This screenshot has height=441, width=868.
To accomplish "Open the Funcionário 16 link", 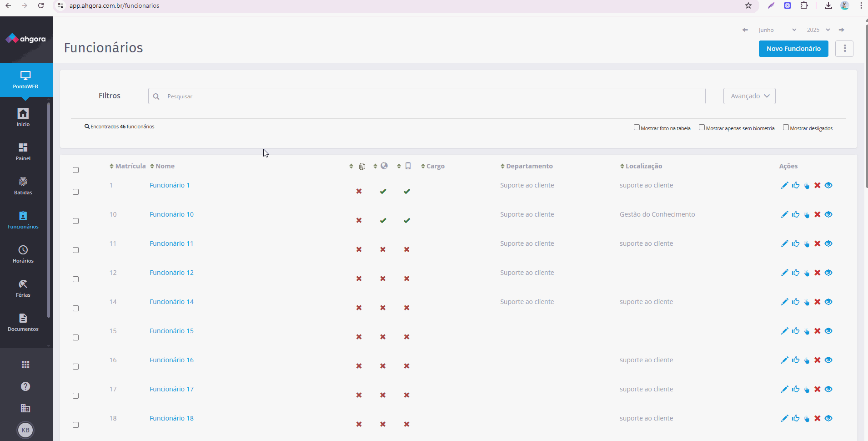I will (171, 360).
